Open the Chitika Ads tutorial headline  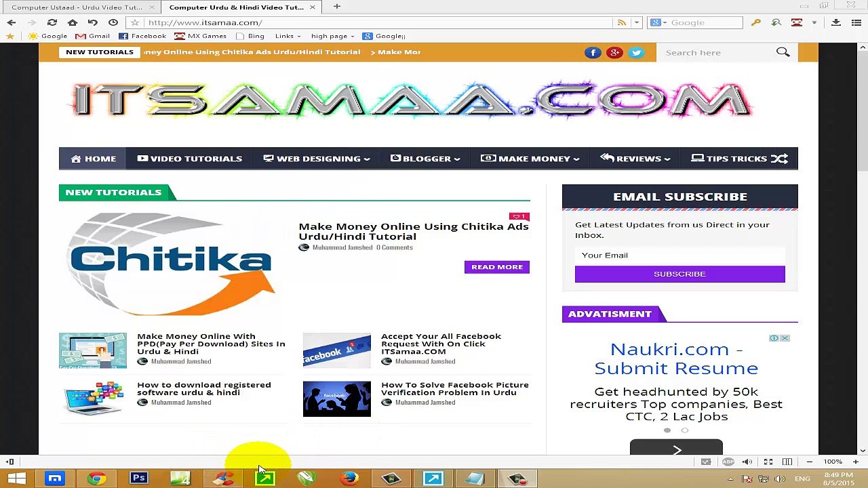click(414, 231)
